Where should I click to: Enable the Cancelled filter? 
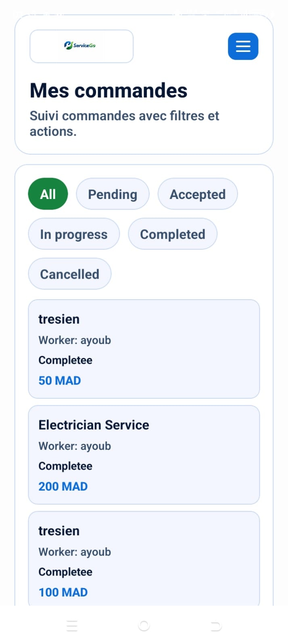(69, 274)
